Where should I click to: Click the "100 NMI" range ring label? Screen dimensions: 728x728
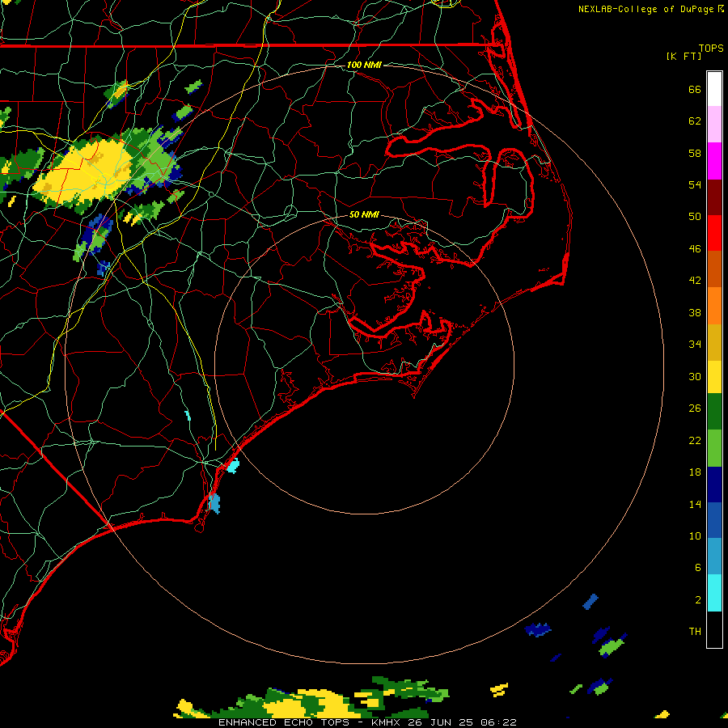coord(364,65)
